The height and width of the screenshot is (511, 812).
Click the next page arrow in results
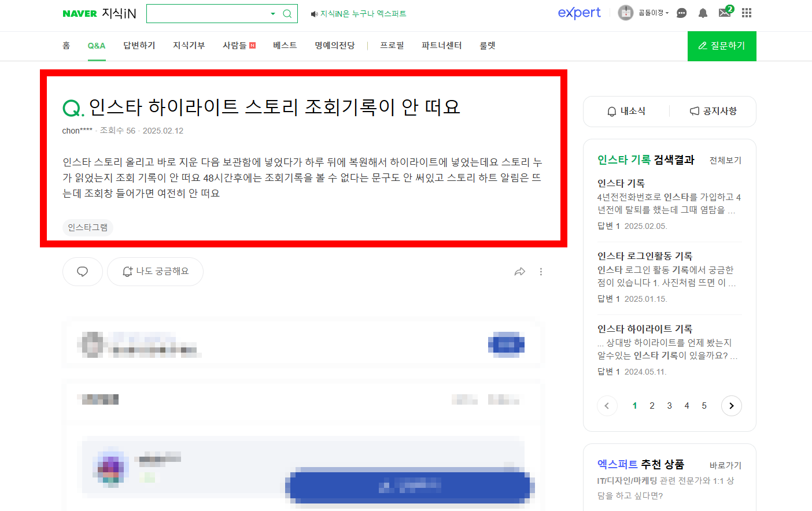(732, 406)
